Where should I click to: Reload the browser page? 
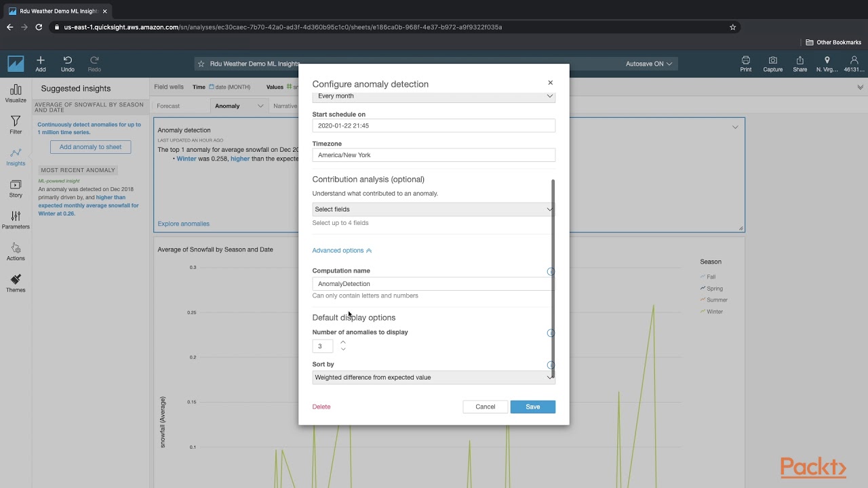click(x=39, y=27)
